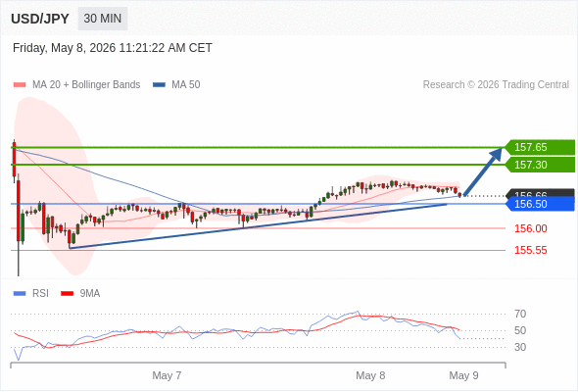The height and width of the screenshot is (392, 578).
Task: Click the USD/JPY pair title
Action: tap(40, 19)
